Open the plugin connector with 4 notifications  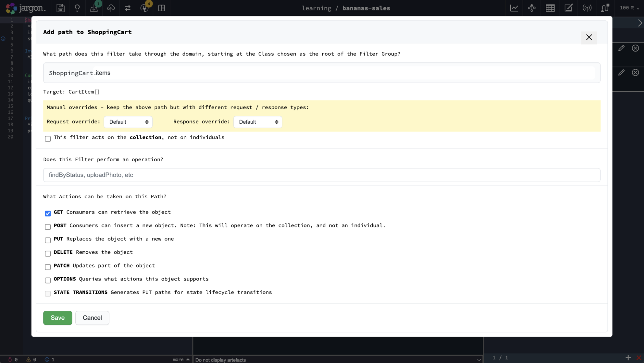pos(144,8)
